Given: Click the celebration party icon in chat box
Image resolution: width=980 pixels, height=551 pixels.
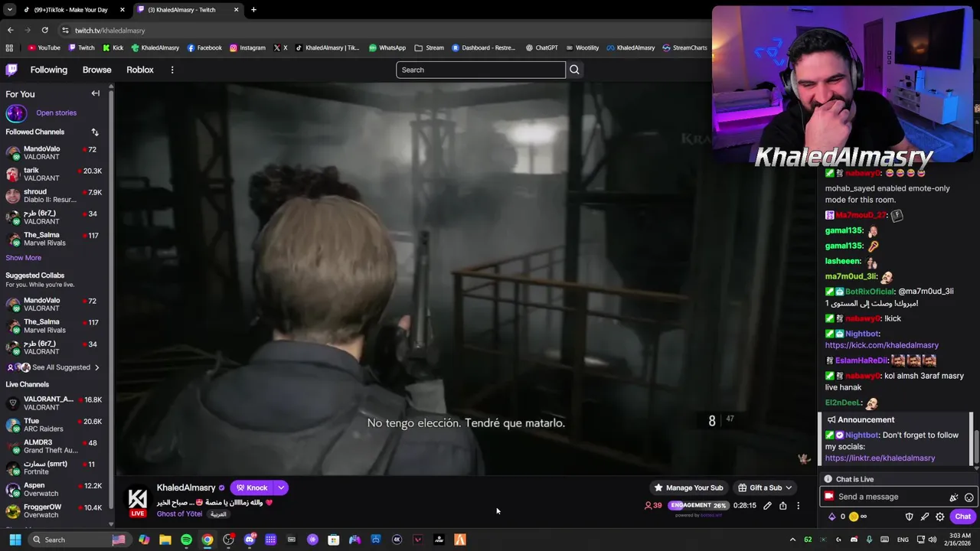Looking at the screenshot, I should [x=954, y=497].
